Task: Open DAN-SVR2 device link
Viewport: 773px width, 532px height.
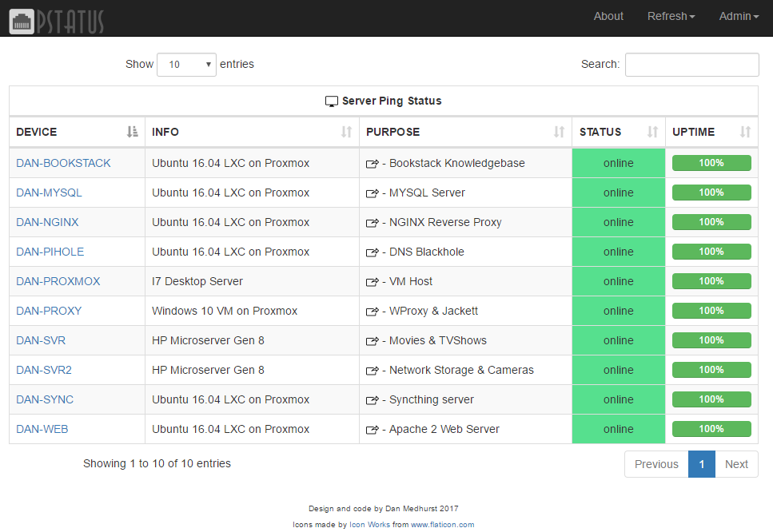Action: 44,370
